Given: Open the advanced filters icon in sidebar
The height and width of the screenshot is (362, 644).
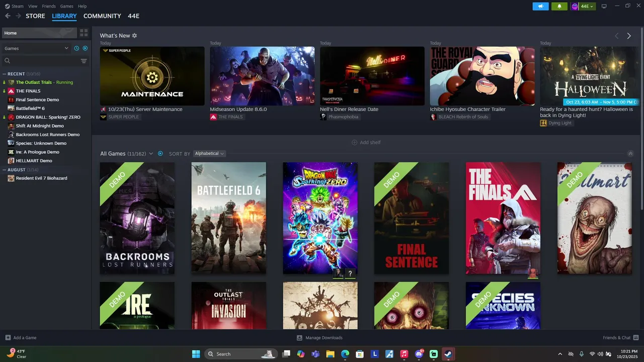Looking at the screenshot, I should (84, 61).
